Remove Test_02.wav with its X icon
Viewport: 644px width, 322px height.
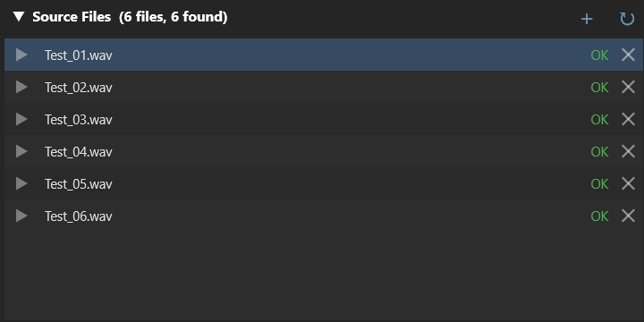coord(628,87)
